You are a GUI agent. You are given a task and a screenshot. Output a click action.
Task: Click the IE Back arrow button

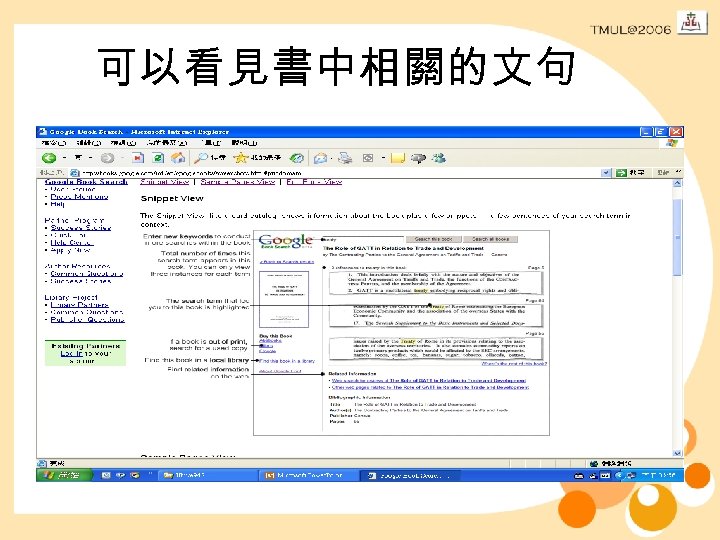49,158
